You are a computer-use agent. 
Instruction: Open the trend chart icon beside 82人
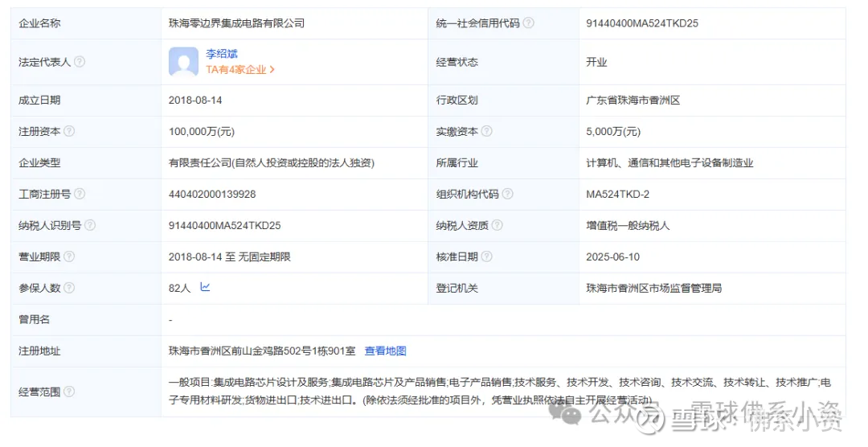[x=206, y=287]
